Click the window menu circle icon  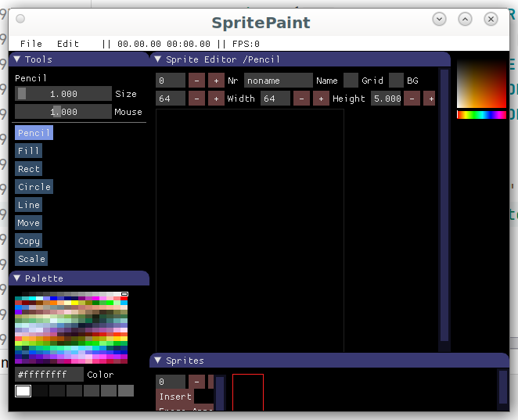[x=20, y=19]
